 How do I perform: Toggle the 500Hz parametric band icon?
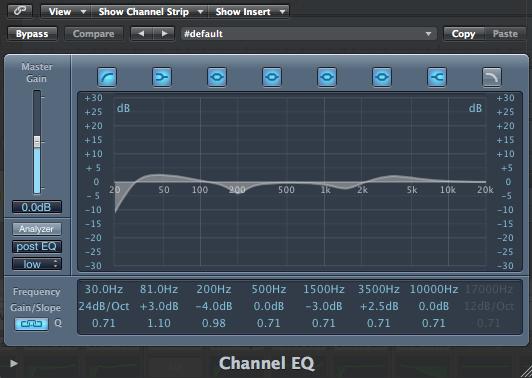(272, 77)
